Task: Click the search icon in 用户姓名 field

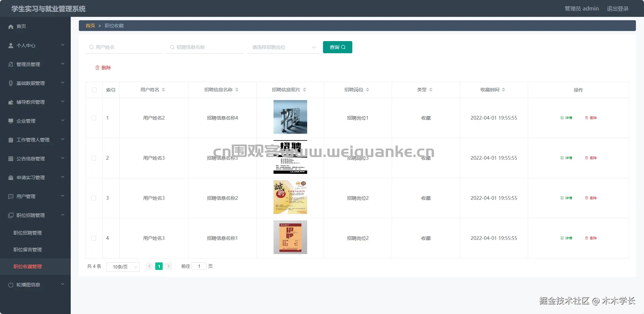Action: (x=91, y=47)
